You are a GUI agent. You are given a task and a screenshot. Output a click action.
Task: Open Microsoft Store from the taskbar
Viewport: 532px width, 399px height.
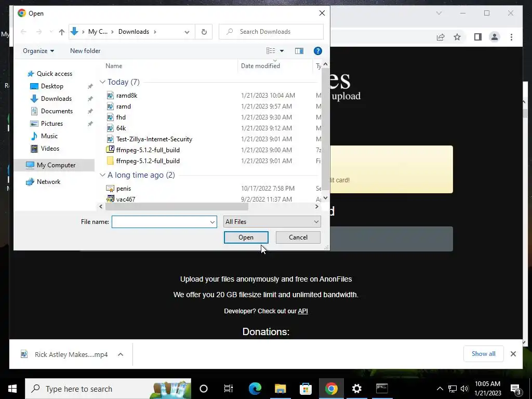point(305,389)
